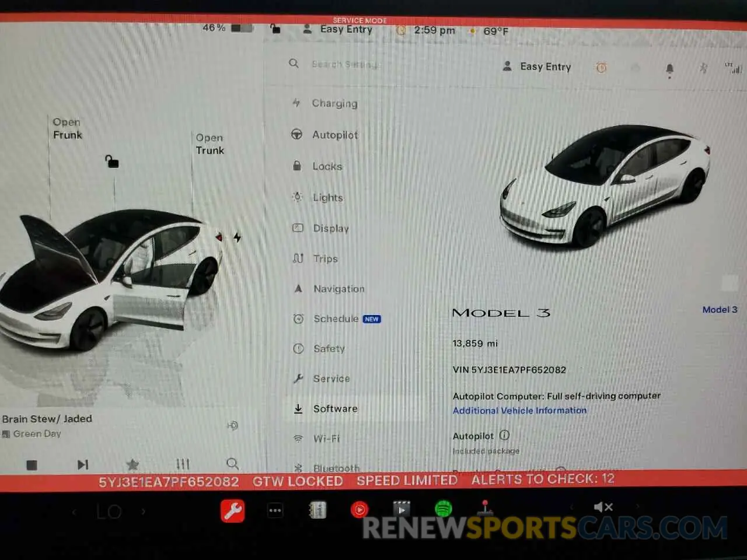
Task: Tap SPEED LIMITED status in banner
Action: (407, 481)
